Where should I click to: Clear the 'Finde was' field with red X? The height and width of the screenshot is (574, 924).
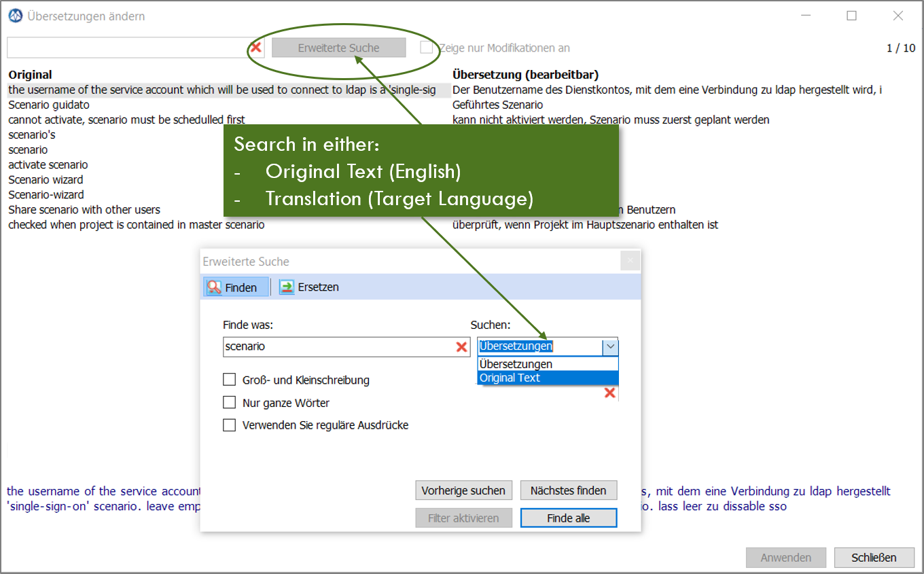click(462, 347)
